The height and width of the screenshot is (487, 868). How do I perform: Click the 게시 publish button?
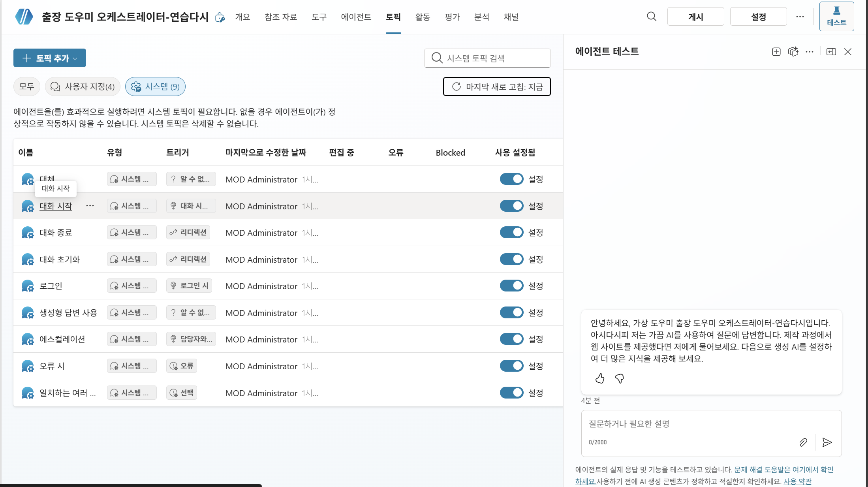point(695,17)
